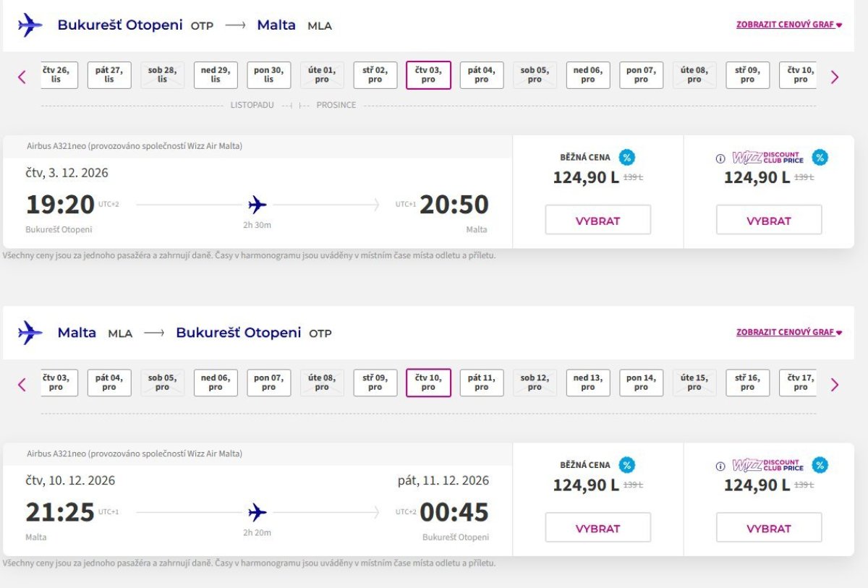This screenshot has width=868, height=588.
Task: Select outbound date stř 02, pro
Action: click(375, 75)
